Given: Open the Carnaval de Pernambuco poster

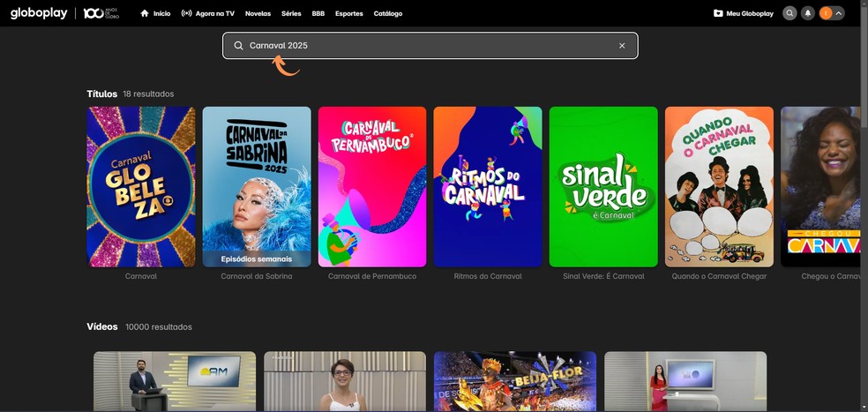Looking at the screenshot, I should tap(372, 187).
